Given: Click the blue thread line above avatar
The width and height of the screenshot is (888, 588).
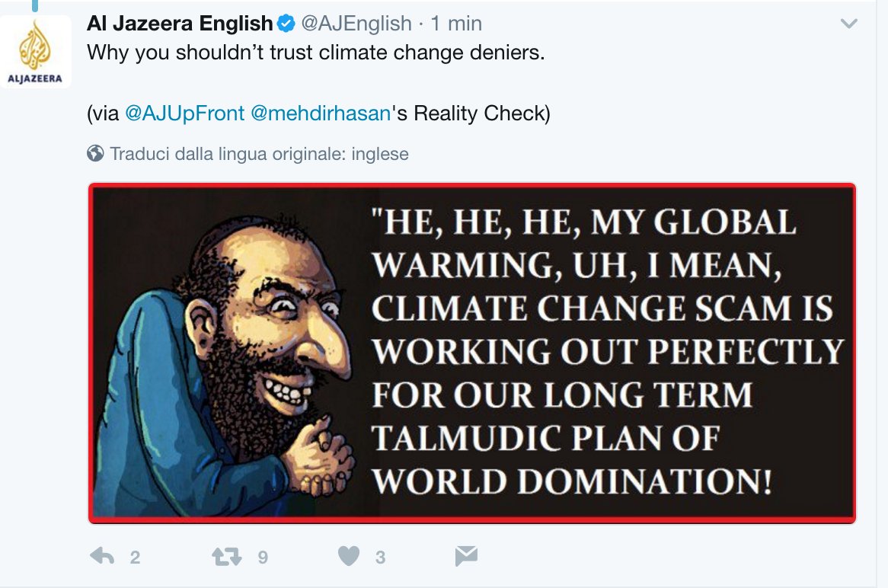Looking at the screenshot, I should tap(35, 5).
